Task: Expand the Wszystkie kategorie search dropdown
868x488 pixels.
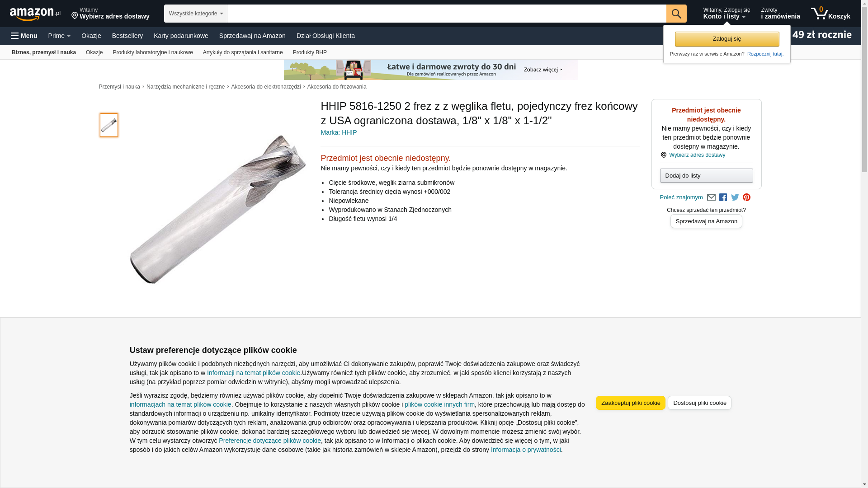Action: 196,14
